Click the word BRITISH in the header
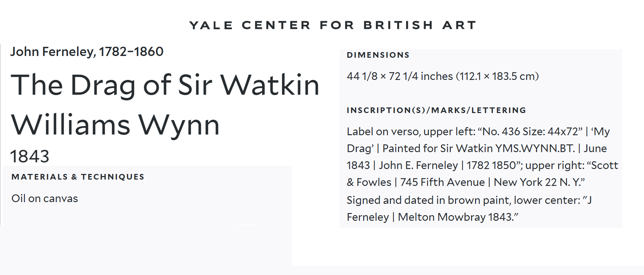The image size is (644, 275). click(x=398, y=25)
